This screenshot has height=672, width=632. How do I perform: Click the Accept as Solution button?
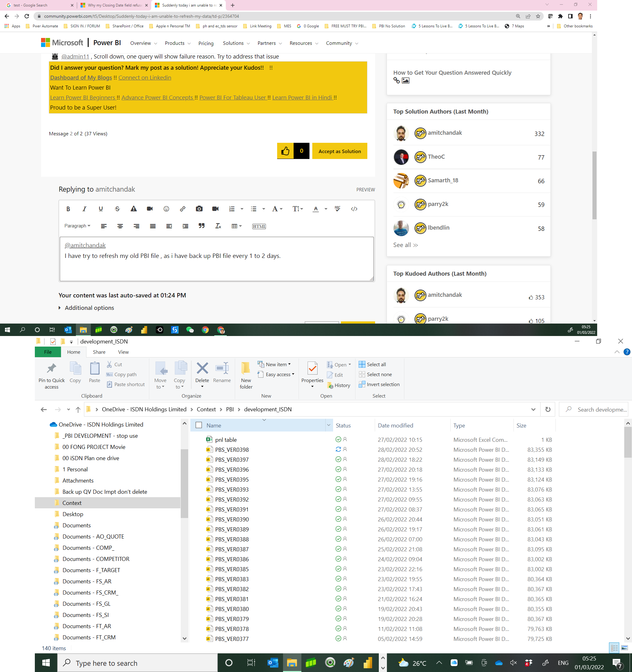340,151
